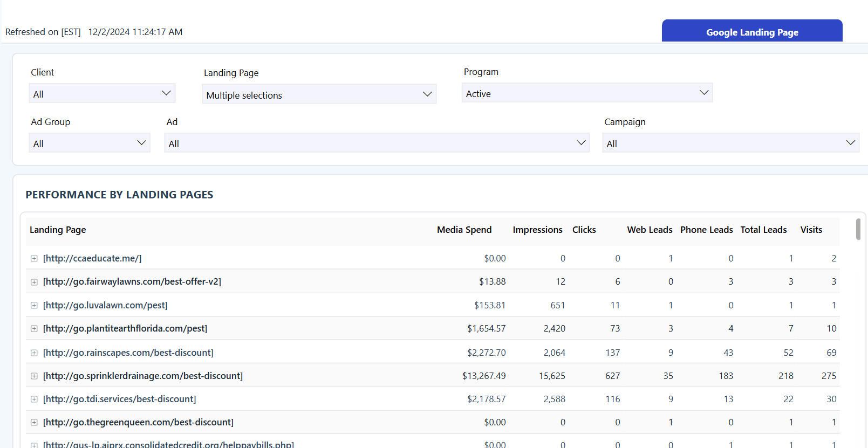Open the Program filter dropdown
The image size is (868, 448).
coord(587,93)
